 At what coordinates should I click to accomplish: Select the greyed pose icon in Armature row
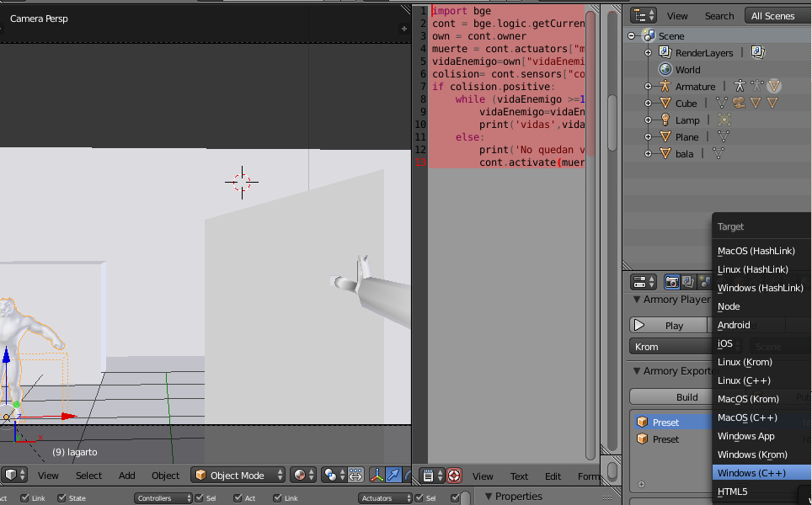(756, 86)
